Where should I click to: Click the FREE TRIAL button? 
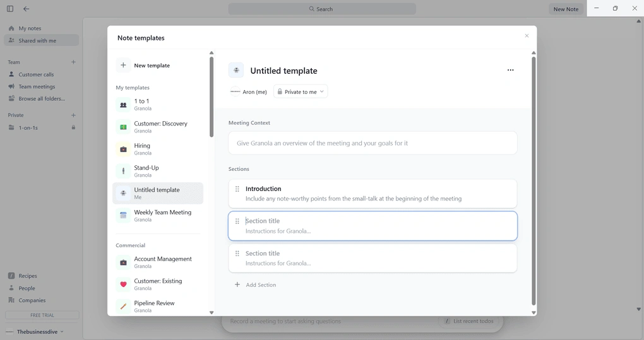coord(42,315)
